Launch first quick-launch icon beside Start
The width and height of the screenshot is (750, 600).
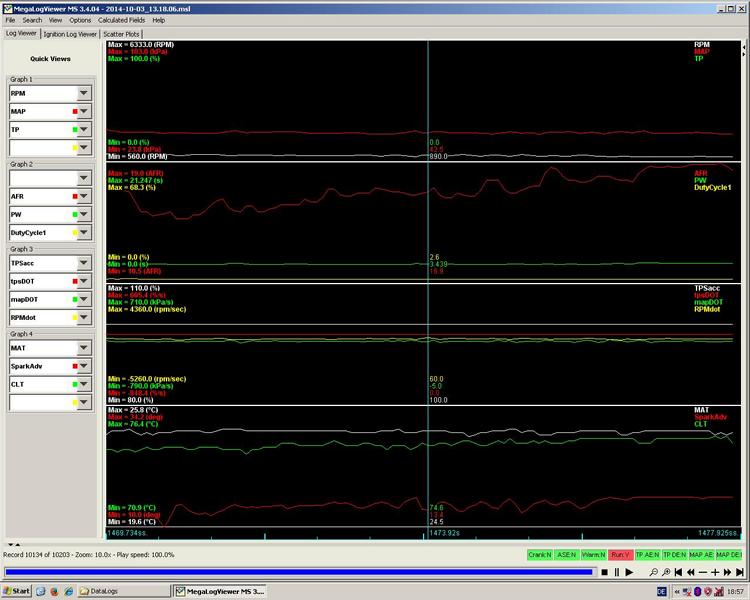pyautogui.click(x=40, y=591)
